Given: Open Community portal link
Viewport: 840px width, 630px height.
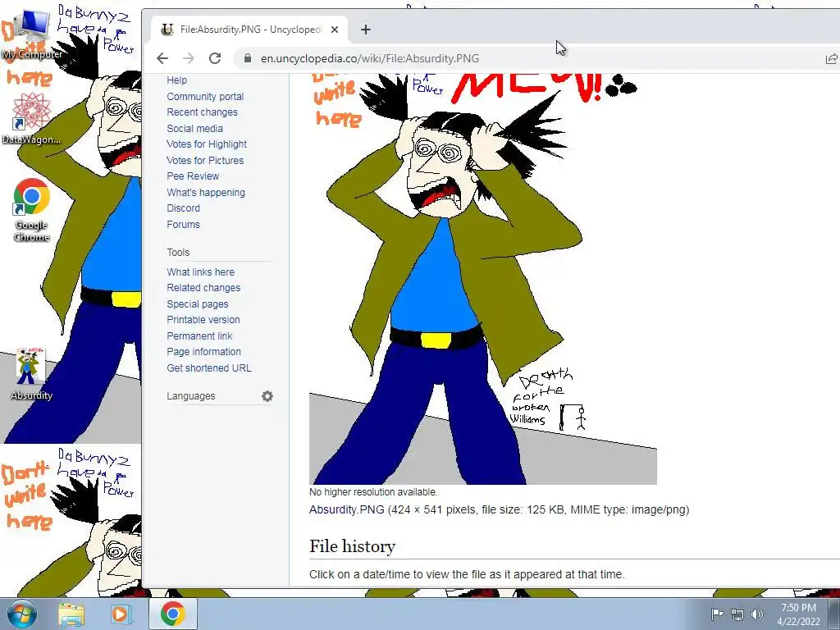Looking at the screenshot, I should [205, 97].
